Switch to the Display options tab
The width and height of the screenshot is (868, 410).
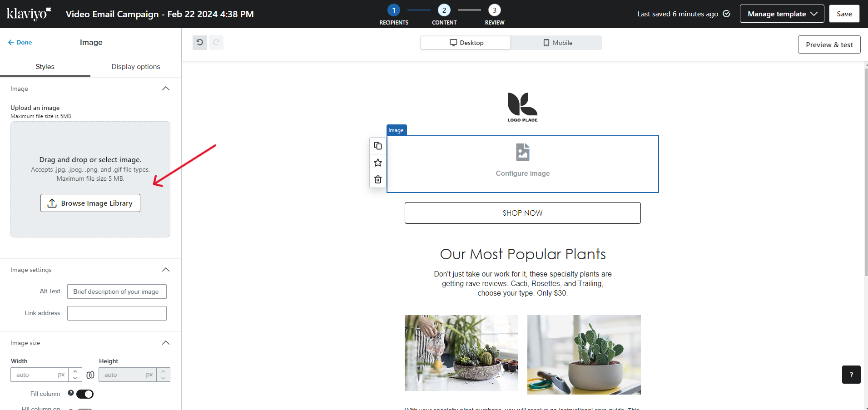click(x=136, y=67)
